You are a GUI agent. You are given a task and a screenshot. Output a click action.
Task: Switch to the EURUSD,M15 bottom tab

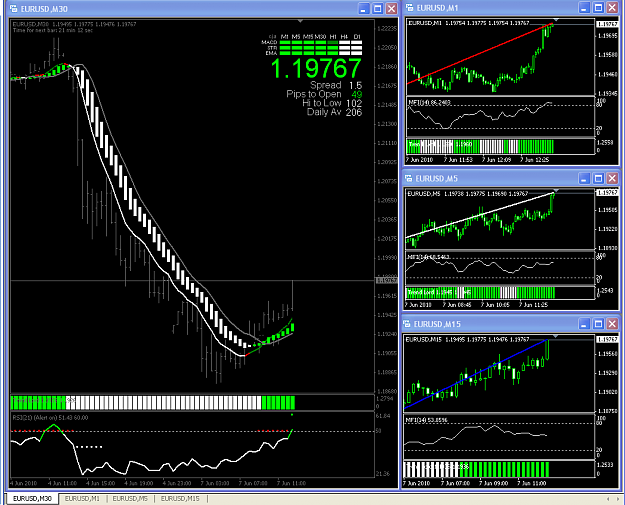pos(180,499)
